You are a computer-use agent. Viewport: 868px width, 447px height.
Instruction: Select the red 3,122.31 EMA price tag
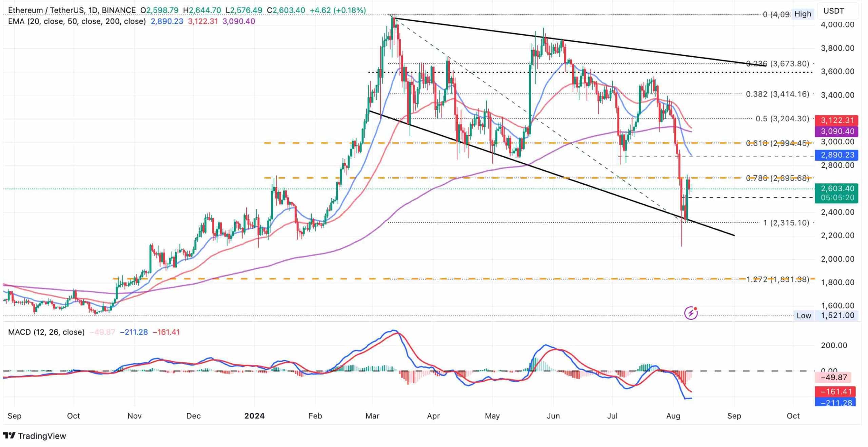[x=837, y=120]
